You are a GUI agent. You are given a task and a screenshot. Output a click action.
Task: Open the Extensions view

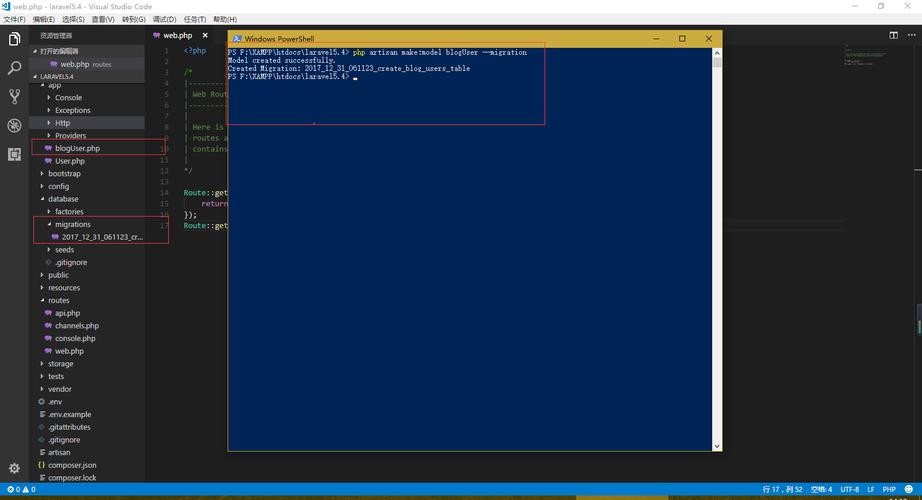point(14,154)
